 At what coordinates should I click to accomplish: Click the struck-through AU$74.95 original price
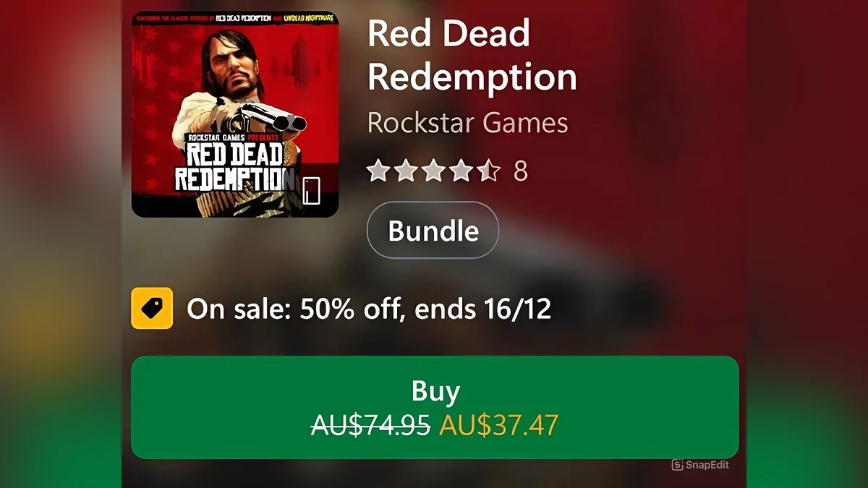point(370,426)
